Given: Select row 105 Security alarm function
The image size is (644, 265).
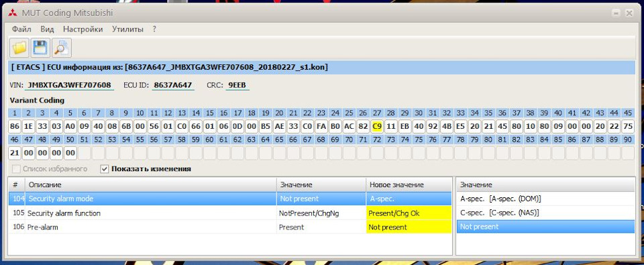Looking at the screenshot, I should 230,213.
